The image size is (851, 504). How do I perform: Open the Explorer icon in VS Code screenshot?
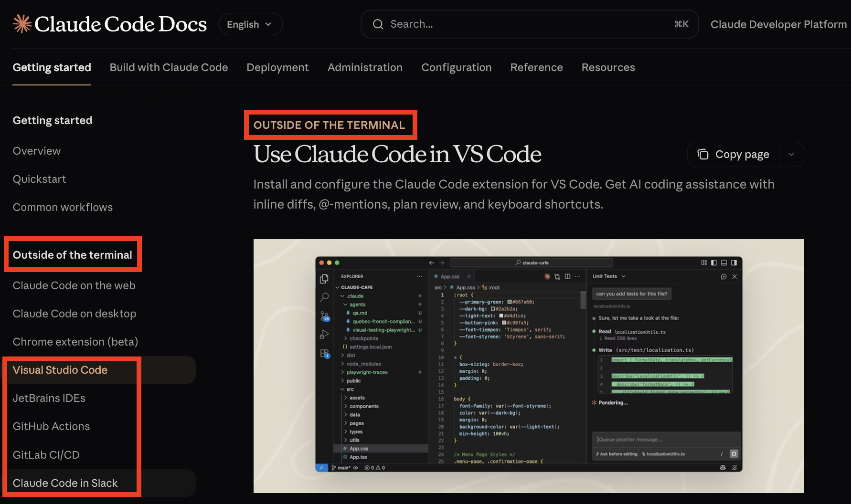[324, 279]
